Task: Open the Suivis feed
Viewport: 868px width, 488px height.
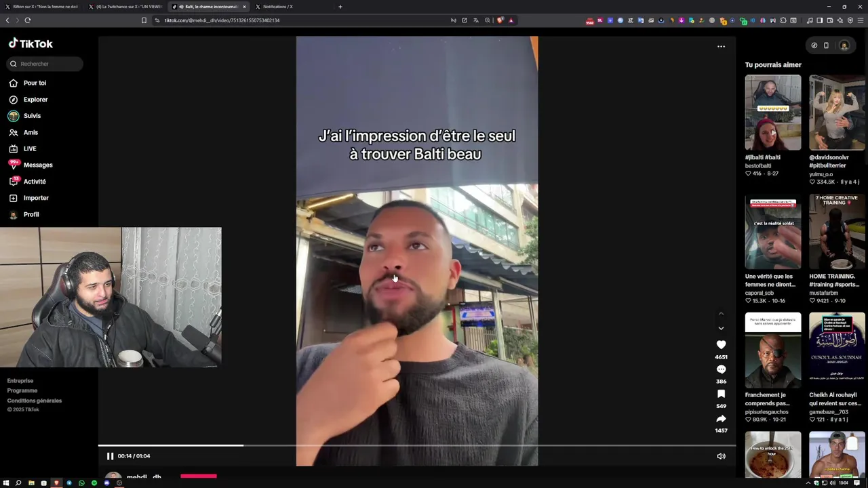Action: [32, 116]
